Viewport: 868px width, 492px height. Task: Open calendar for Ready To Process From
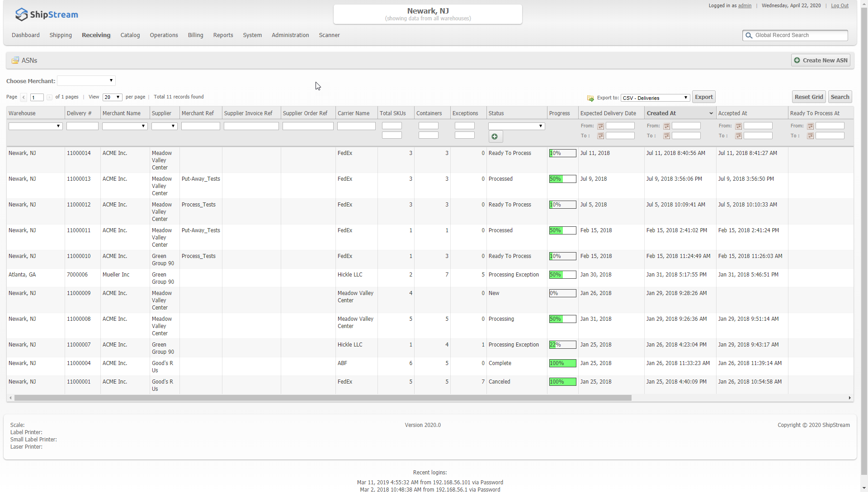[810, 126]
